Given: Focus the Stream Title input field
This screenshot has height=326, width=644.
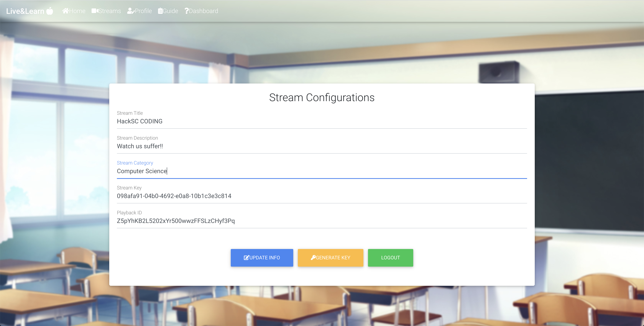Looking at the screenshot, I should pyautogui.click(x=322, y=121).
